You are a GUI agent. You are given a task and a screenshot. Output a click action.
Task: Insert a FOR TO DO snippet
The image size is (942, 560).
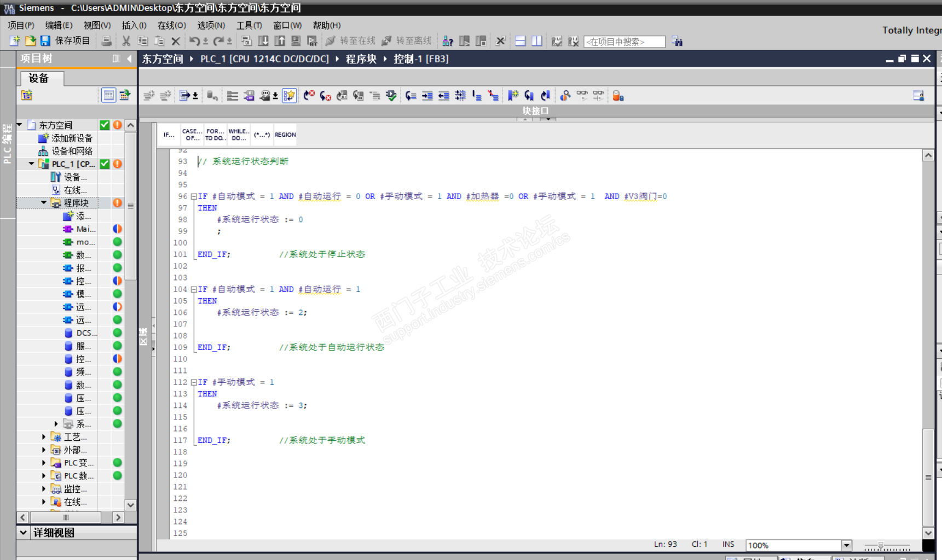click(215, 135)
